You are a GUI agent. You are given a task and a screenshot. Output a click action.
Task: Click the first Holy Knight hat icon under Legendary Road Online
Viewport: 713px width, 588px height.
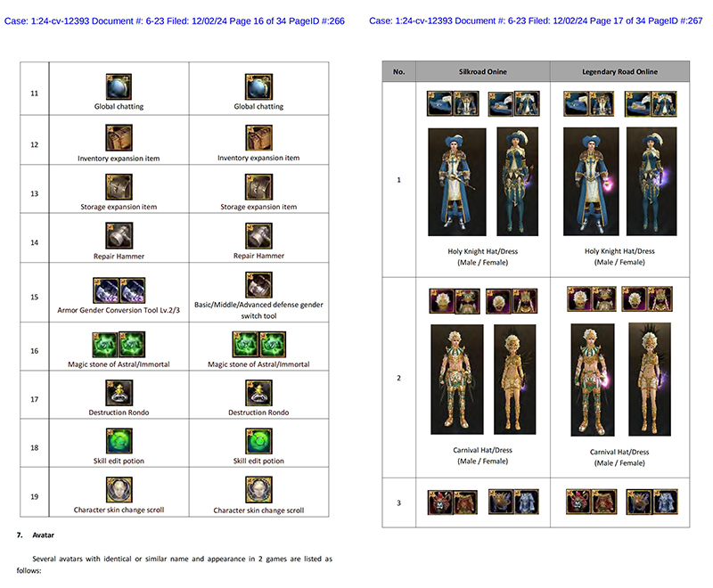pyautogui.click(x=576, y=103)
